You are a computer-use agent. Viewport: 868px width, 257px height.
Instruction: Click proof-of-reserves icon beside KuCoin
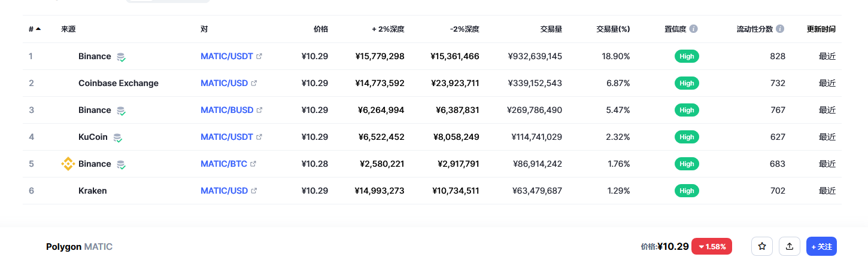pyautogui.click(x=118, y=137)
